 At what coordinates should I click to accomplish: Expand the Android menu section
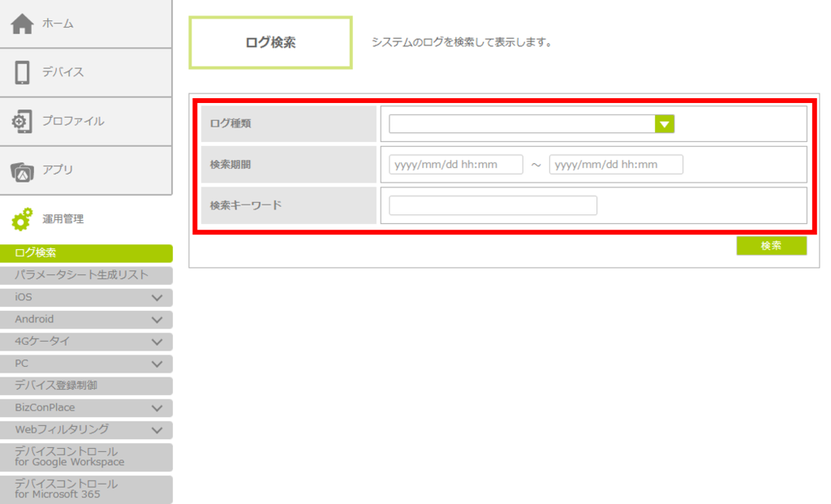[157, 320]
